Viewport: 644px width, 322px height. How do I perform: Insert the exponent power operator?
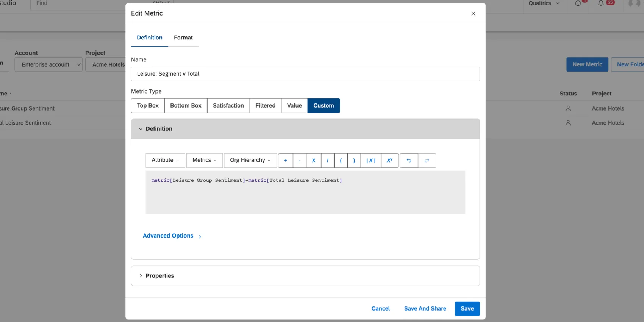389,161
